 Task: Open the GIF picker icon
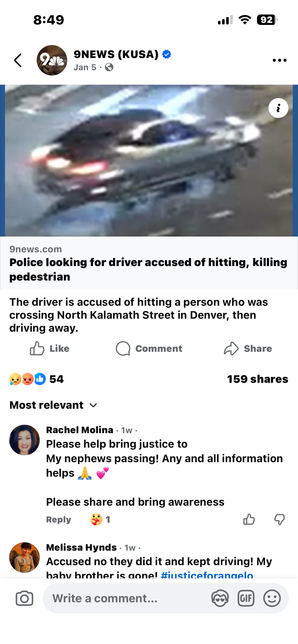[x=246, y=598]
